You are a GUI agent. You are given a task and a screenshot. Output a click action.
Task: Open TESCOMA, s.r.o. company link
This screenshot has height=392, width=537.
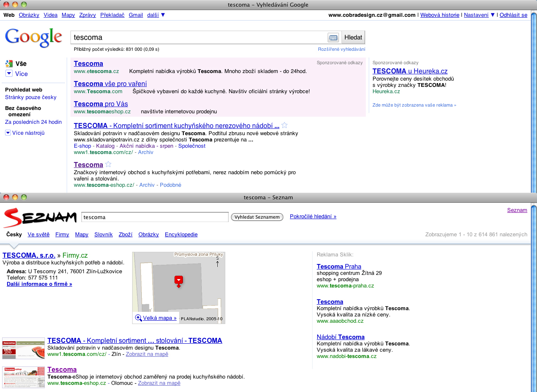tap(29, 255)
